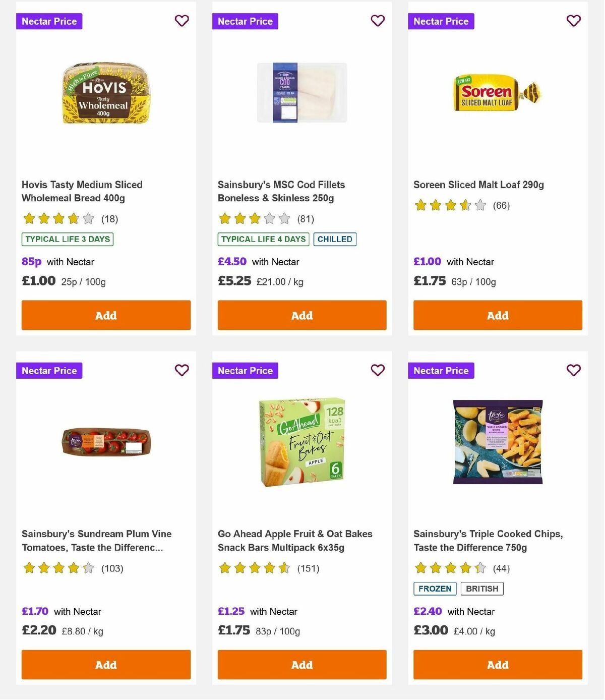This screenshot has width=605, height=700.
Task: Select the FROZEN tag on Triple Cooked Chips
Action: coord(435,588)
